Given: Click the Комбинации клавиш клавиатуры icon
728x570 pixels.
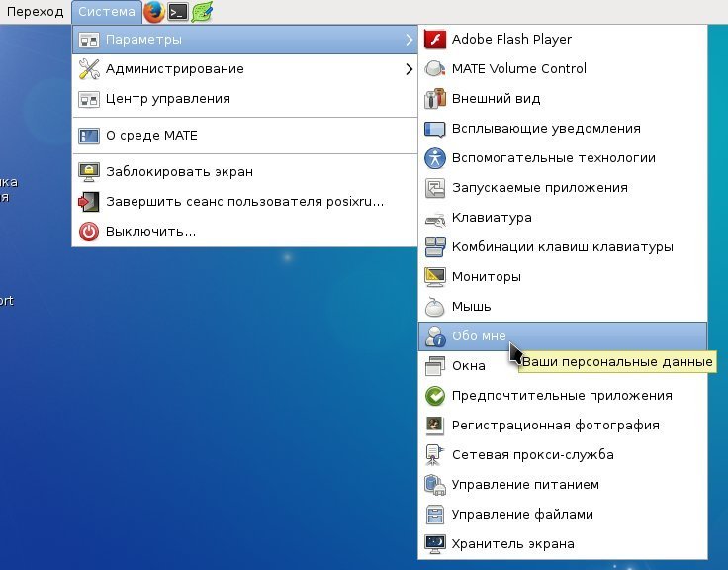Looking at the screenshot, I should [x=435, y=247].
